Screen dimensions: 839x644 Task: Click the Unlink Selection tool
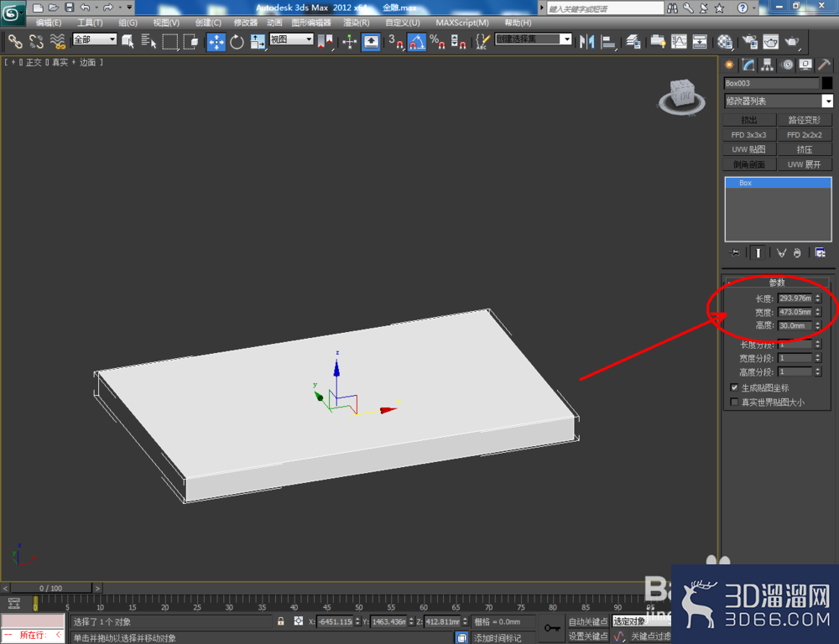pyautogui.click(x=36, y=41)
